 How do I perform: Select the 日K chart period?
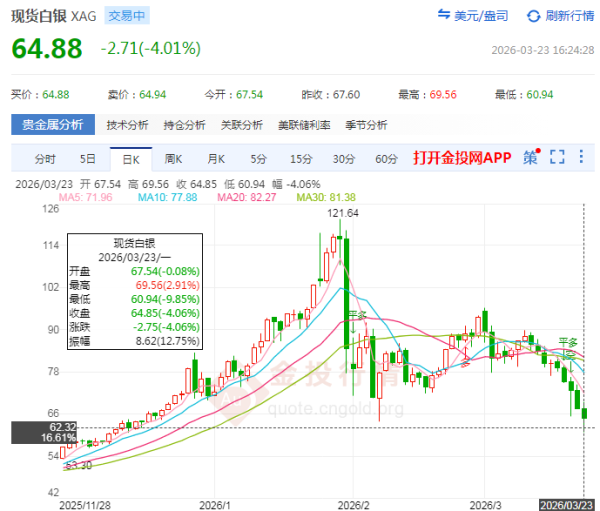131,160
